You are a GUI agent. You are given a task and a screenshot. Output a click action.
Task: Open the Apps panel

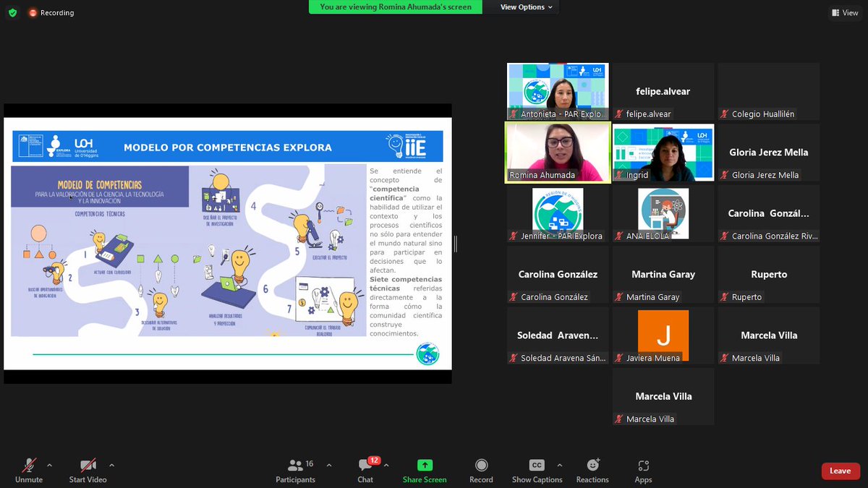point(643,471)
